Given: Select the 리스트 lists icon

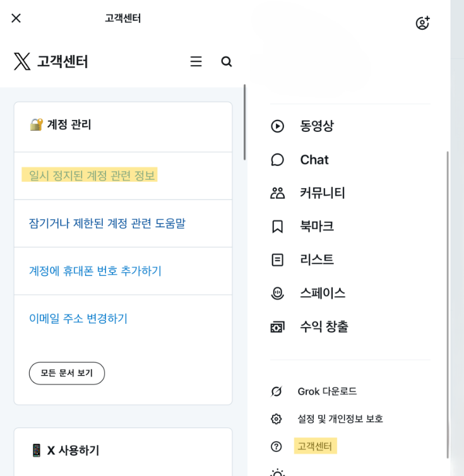Looking at the screenshot, I should tap(277, 259).
